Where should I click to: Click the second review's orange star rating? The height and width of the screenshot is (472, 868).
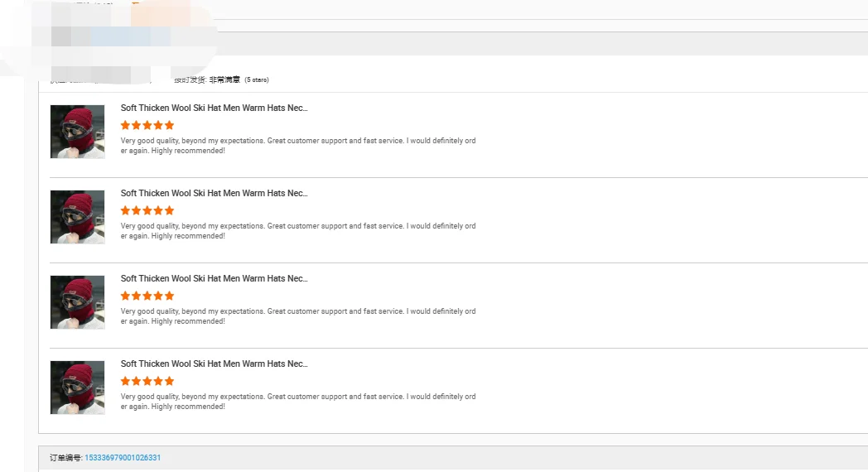147,210
